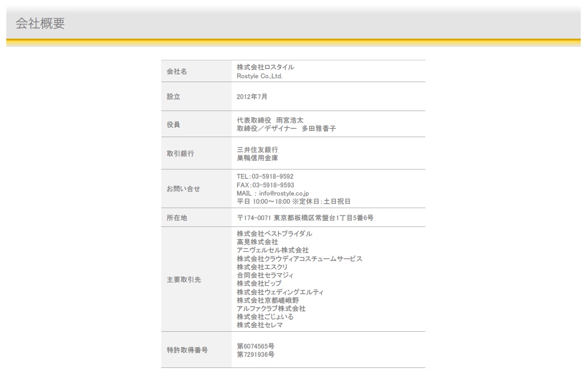Click the client 株式会社ベストブライダル

coord(274,234)
